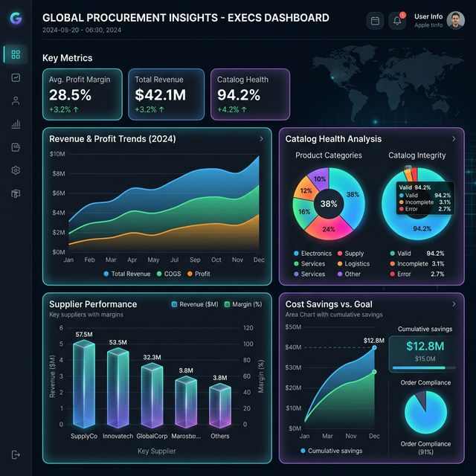Screen dimensions: 476x476
Task: Open the trend line chart sidebar icon
Action: pyautogui.click(x=16, y=77)
